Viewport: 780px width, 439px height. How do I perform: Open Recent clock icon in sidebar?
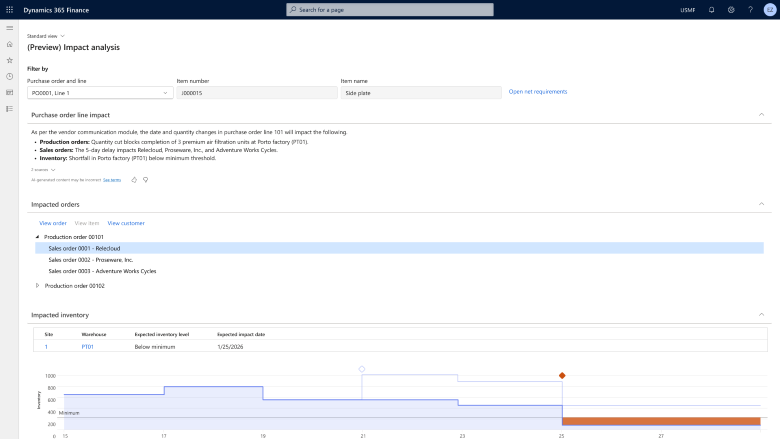[x=9, y=77]
